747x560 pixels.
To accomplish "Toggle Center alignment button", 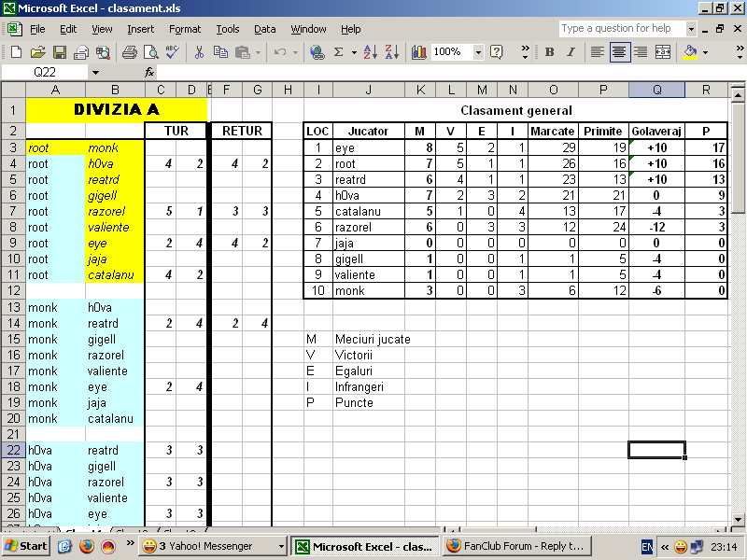I will (619, 52).
